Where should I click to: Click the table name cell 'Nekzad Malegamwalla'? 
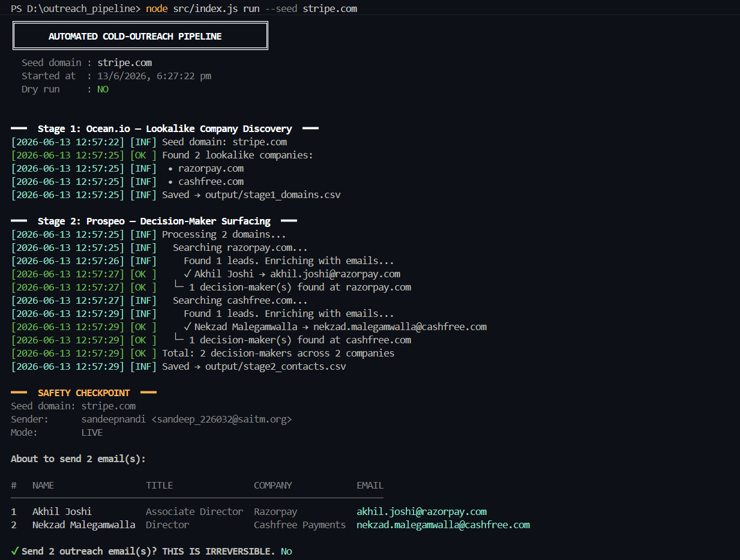point(84,525)
